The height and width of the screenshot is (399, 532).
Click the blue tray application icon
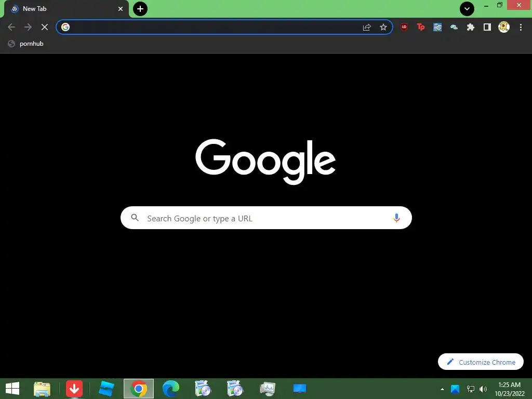pyautogui.click(x=455, y=389)
